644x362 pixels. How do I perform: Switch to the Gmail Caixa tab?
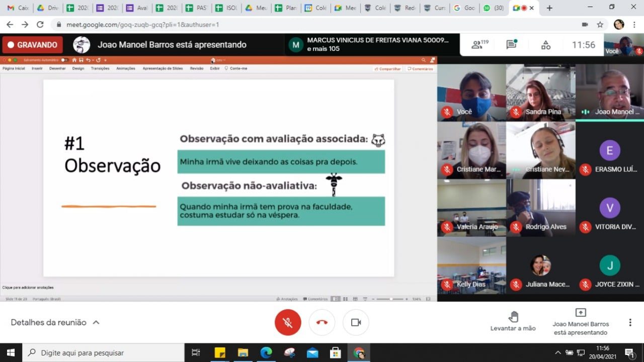click(18, 8)
